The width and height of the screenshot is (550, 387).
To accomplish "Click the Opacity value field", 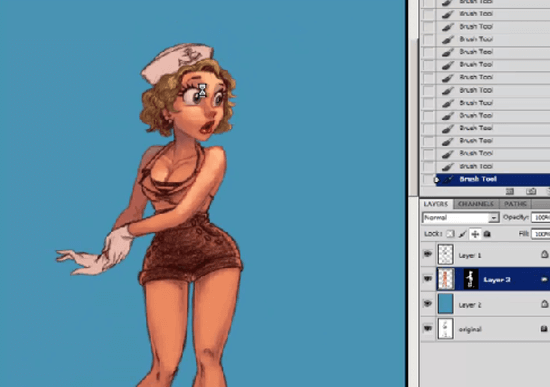I will tap(541, 218).
